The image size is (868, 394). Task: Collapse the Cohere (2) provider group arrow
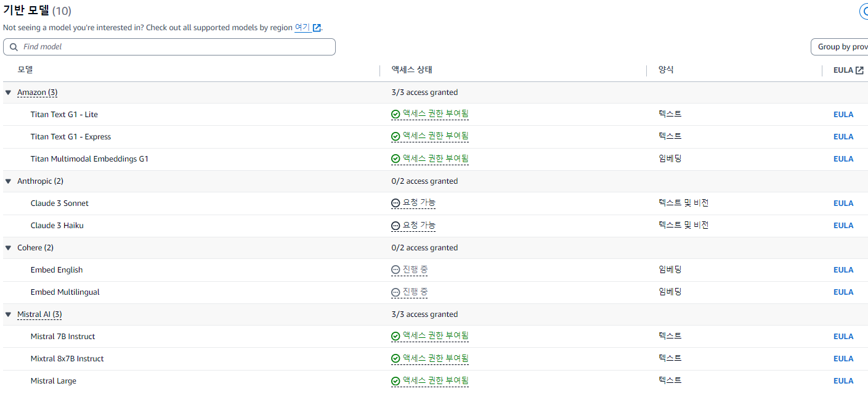pyautogui.click(x=8, y=248)
